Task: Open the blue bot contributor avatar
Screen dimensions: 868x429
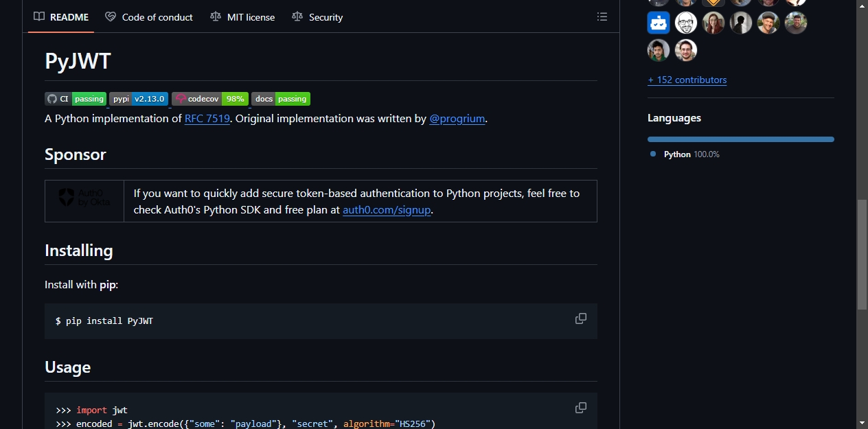Action: point(659,23)
